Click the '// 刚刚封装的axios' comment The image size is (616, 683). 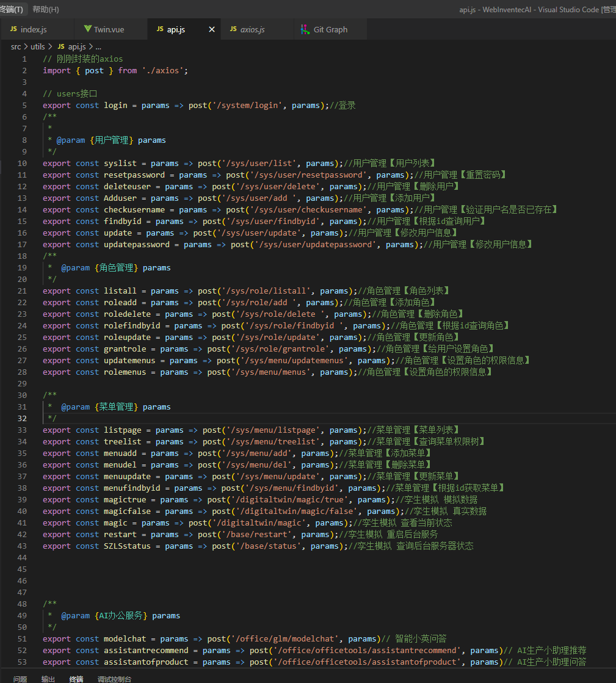[x=83, y=59]
